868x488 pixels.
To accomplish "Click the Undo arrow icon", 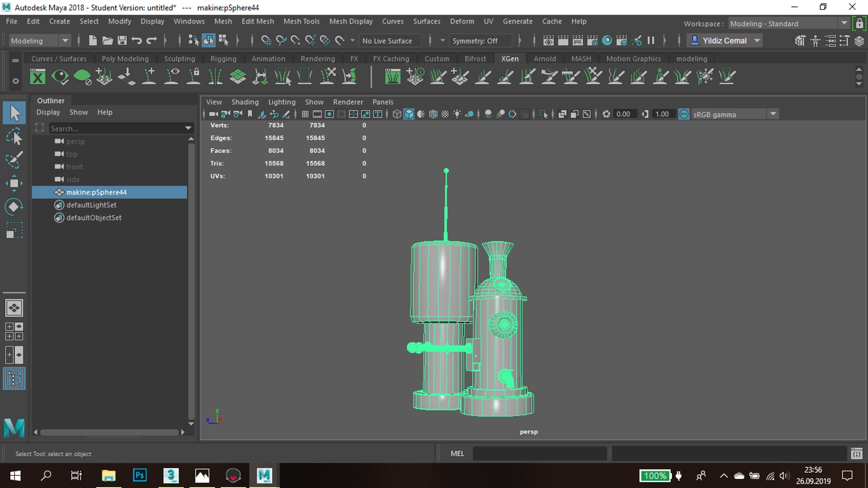I will click(137, 41).
